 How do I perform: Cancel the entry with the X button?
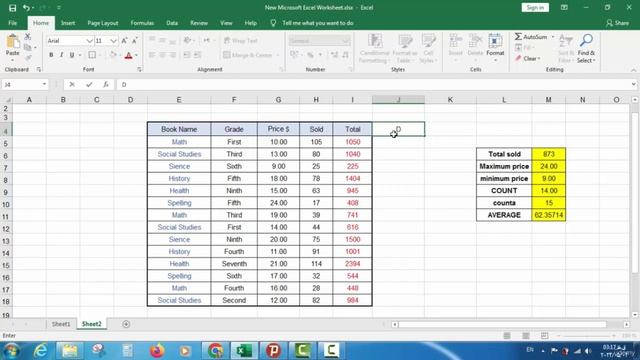click(72, 84)
